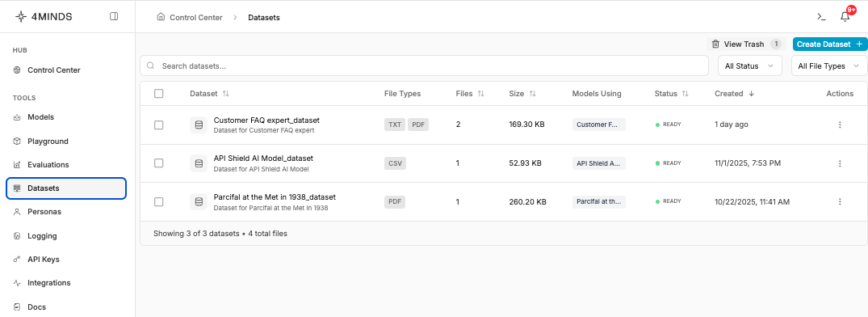Sort by Files column arrows
Screen dimensions: 868x317
[x=480, y=94]
